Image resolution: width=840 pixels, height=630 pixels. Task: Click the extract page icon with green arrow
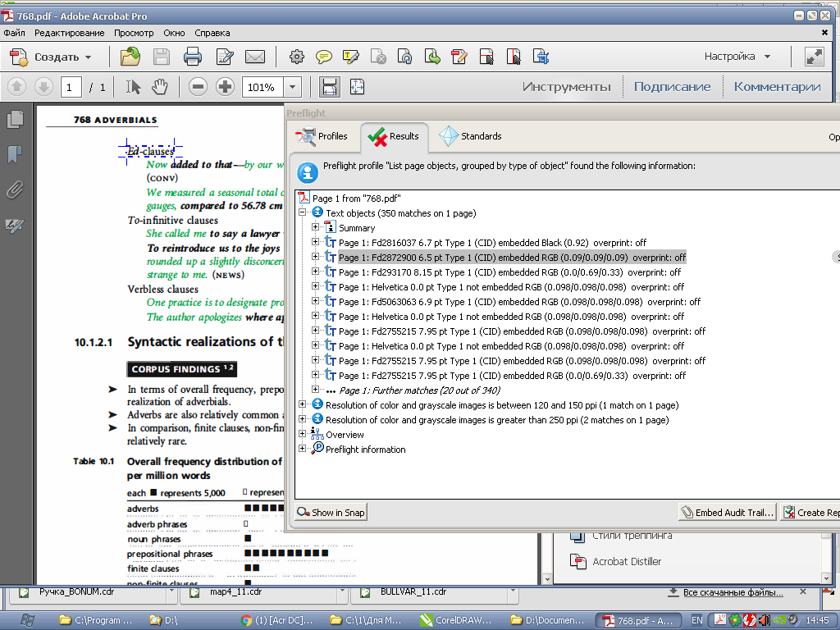pyautogui.click(x=432, y=57)
